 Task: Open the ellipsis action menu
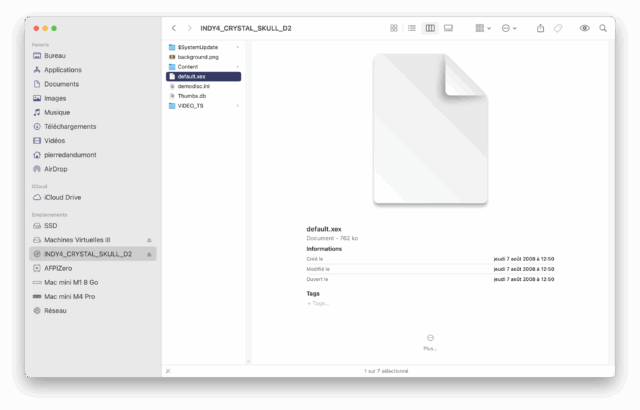point(509,28)
